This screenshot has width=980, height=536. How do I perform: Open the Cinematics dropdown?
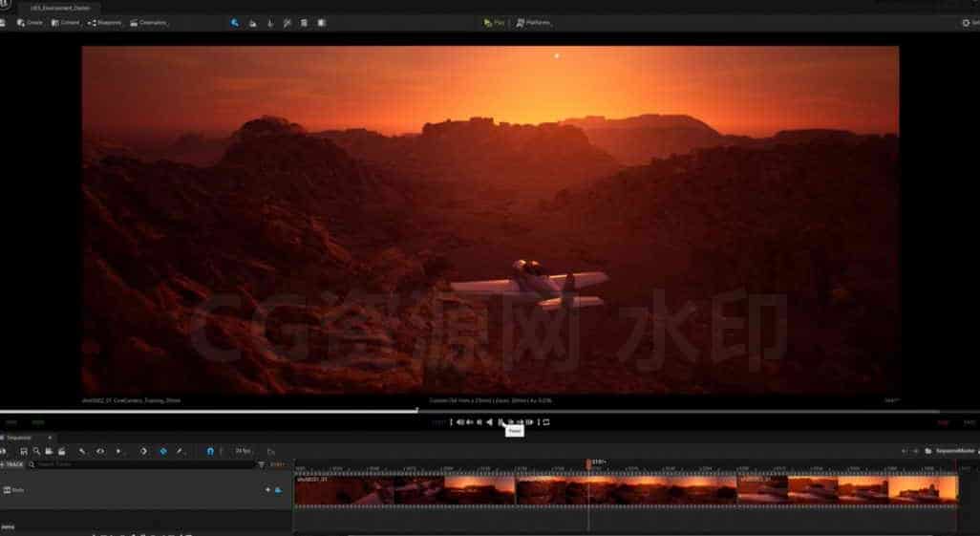149,23
